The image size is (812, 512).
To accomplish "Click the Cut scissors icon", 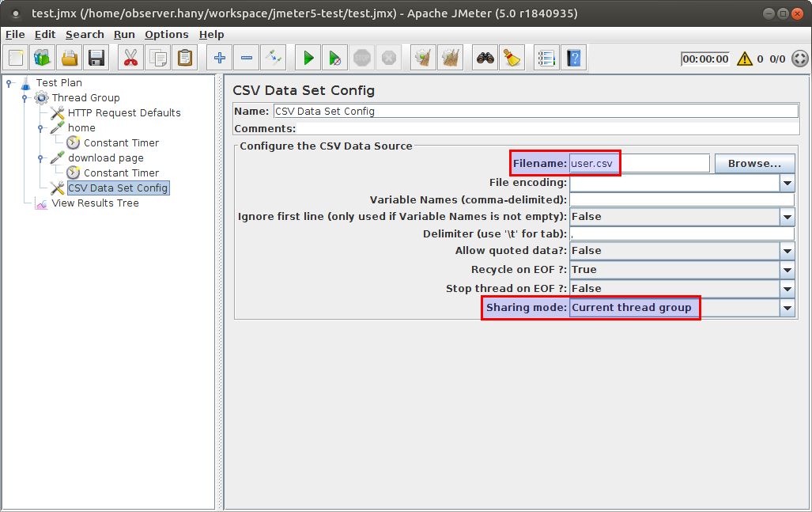I will point(131,58).
